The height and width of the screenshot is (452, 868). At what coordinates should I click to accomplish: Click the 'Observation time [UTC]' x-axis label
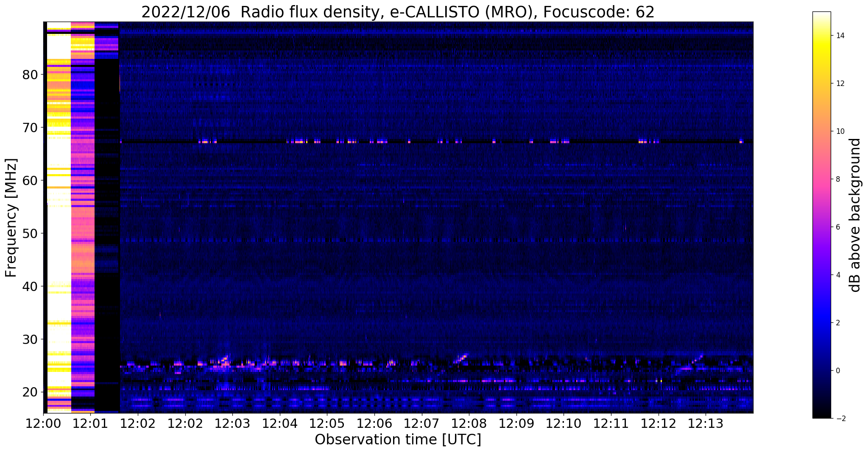[x=398, y=440]
